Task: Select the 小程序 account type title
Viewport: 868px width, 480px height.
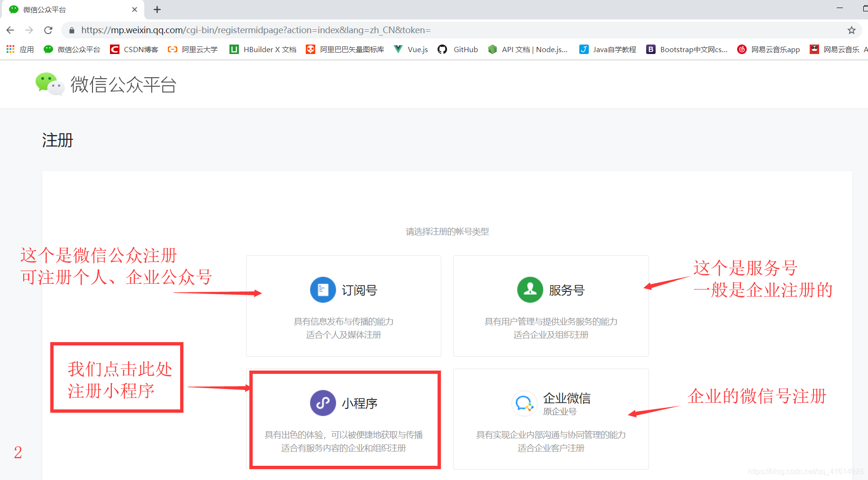Action: [x=359, y=403]
